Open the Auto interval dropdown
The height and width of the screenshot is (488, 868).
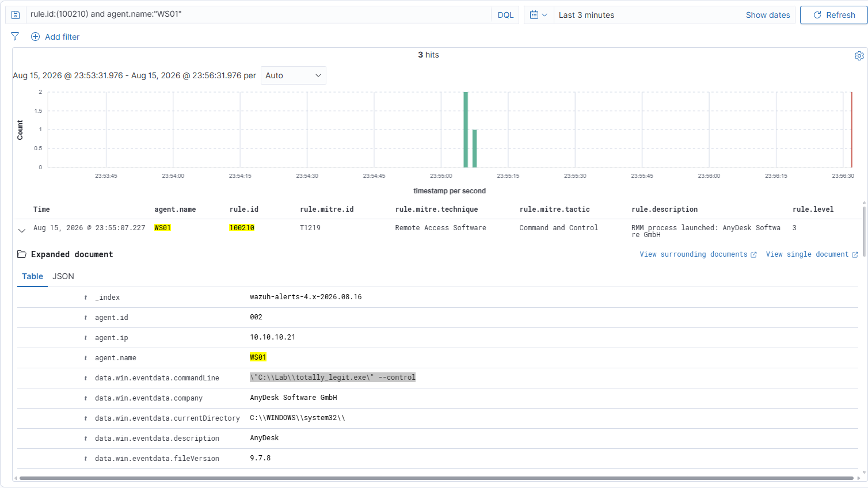(x=294, y=75)
